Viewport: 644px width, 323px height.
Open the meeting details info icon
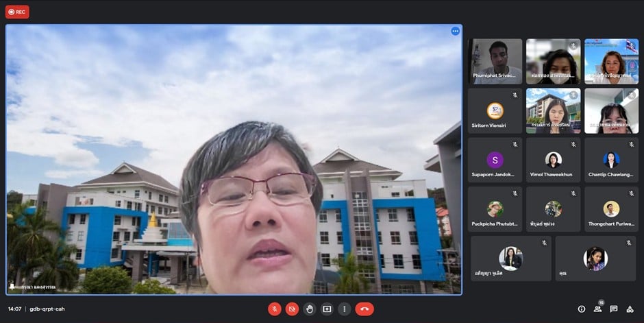point(582,309)
